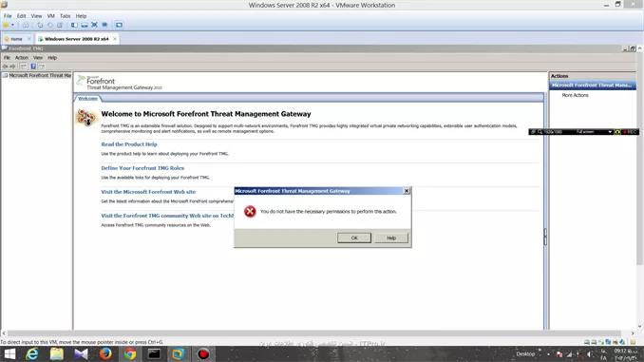Click OK in the permissions error dialog
This screenshot has height=362, width=644.
[x=354, y=238]
